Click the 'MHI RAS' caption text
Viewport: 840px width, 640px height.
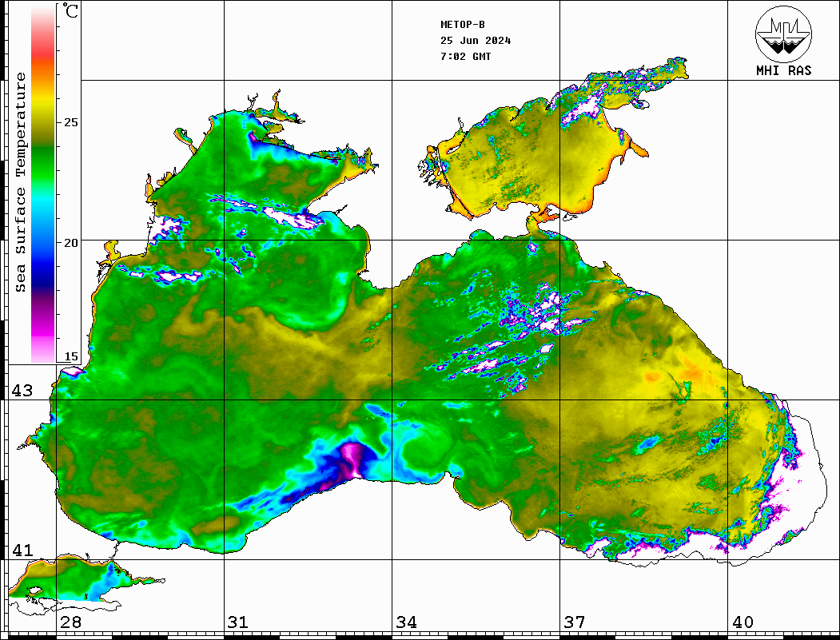click(783, 70)
